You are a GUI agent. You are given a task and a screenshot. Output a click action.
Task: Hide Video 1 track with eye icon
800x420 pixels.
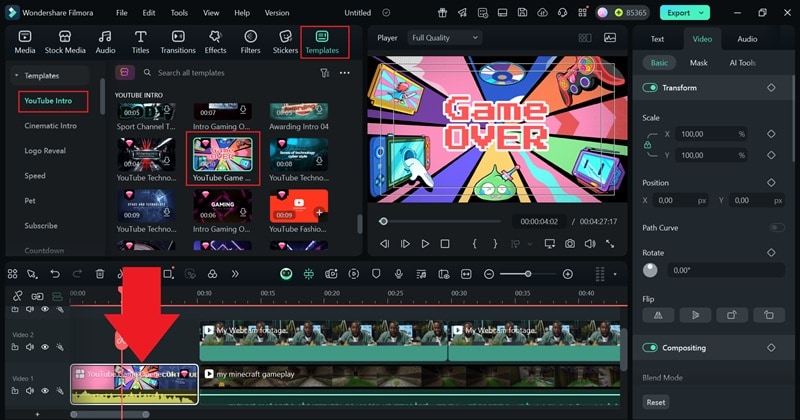[x=45, y=391]
